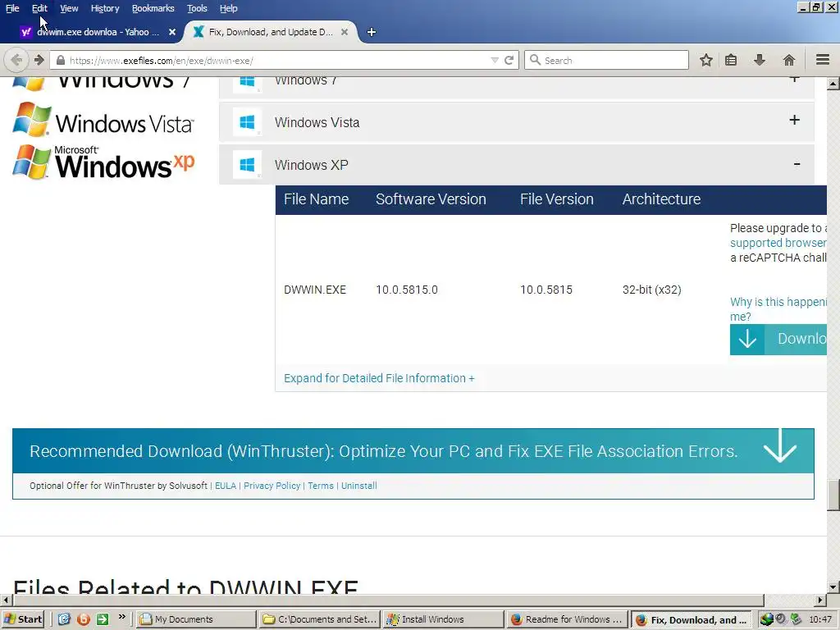Screen dimensions: 840x630
Task: Go to the Home page icon
Action: click(x=788, y=60)
